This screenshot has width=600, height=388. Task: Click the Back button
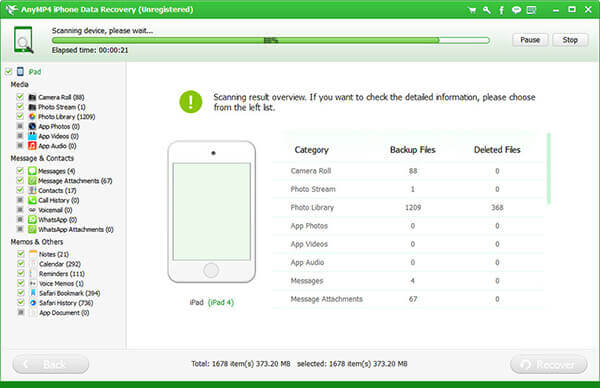[x=51, y=364]
